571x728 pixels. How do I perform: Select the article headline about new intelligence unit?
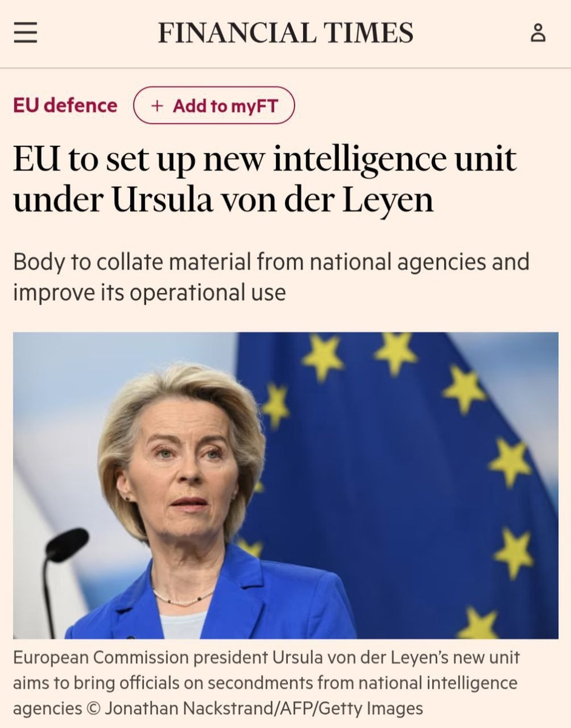pos(265,179)
